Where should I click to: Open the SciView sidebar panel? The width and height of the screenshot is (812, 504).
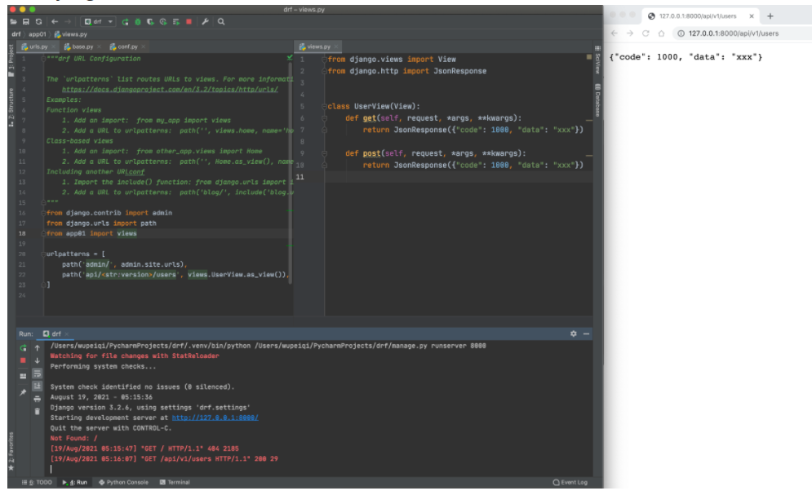tap(597, 60)
